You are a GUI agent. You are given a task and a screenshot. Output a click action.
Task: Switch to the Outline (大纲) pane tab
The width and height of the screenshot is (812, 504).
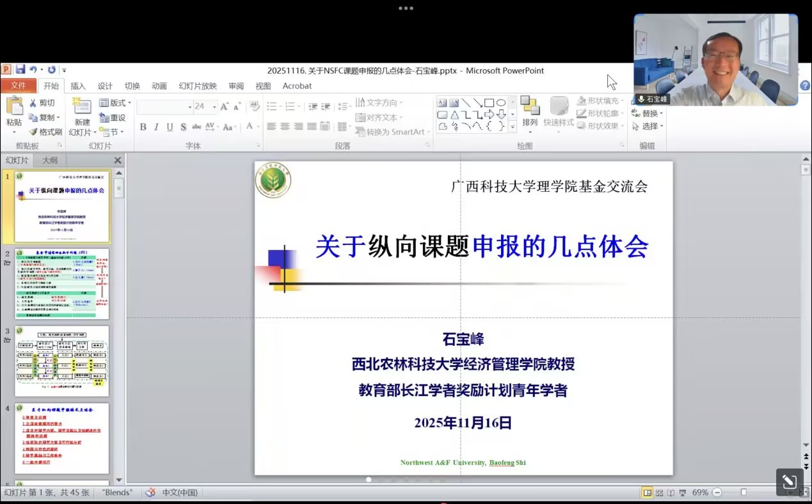(x=50, y=160)
